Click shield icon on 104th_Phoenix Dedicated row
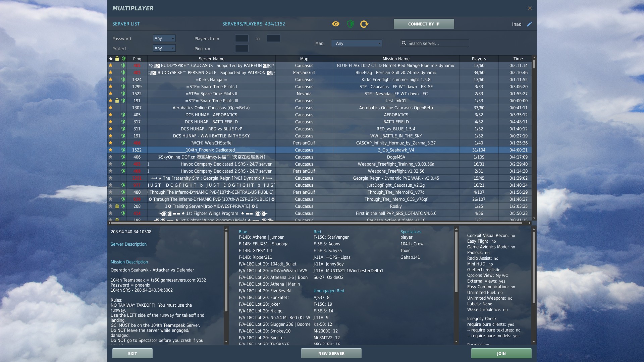The width and height of the screenshot is (644, 362). 123,150
